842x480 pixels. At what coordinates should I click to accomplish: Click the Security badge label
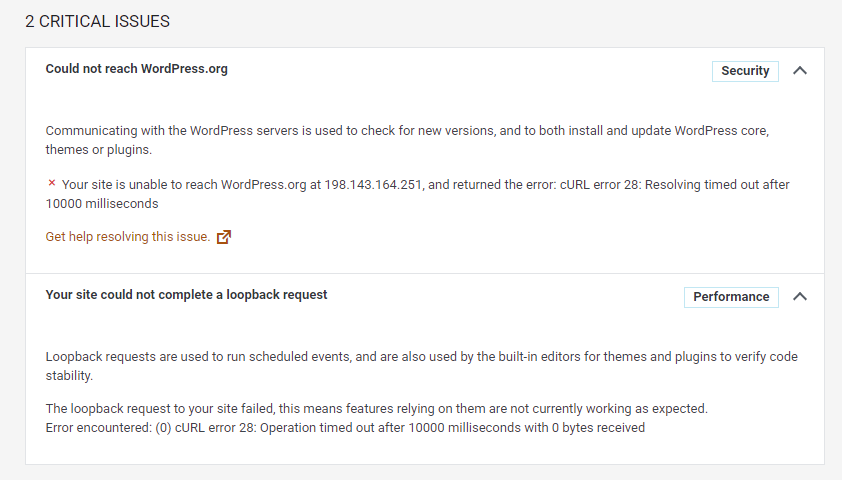[745, 71]
